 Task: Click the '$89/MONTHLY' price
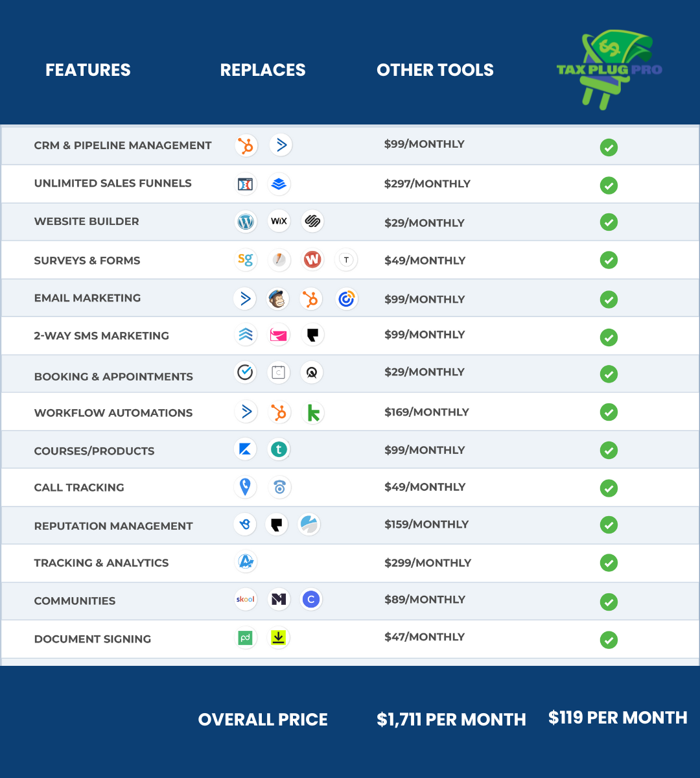click(x=425, y=600)
